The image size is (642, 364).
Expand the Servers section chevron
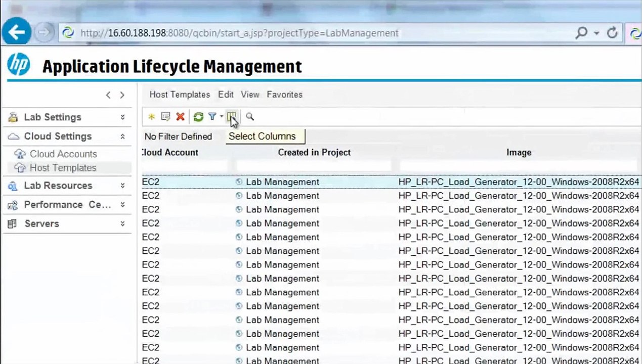[122, 223]
